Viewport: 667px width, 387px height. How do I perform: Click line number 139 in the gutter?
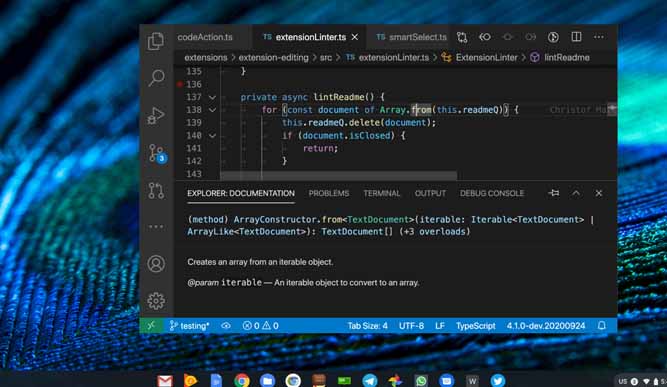point(194,122)
